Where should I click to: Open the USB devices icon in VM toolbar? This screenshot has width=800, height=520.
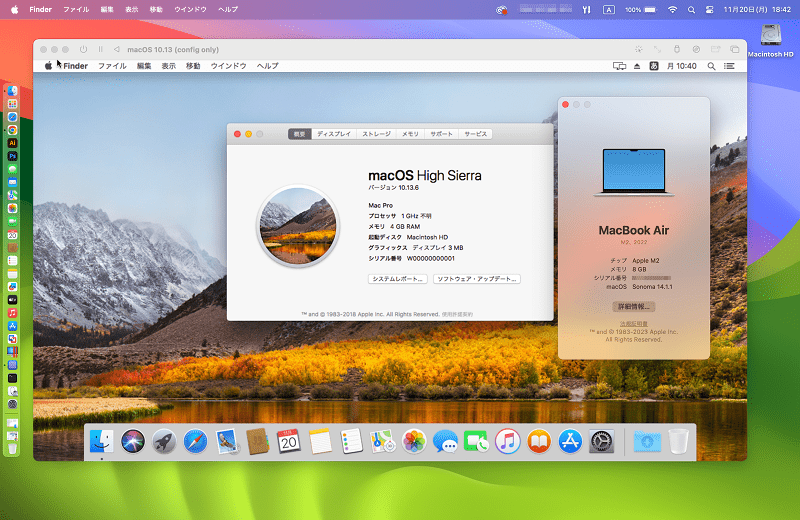(x=677, y=49)
